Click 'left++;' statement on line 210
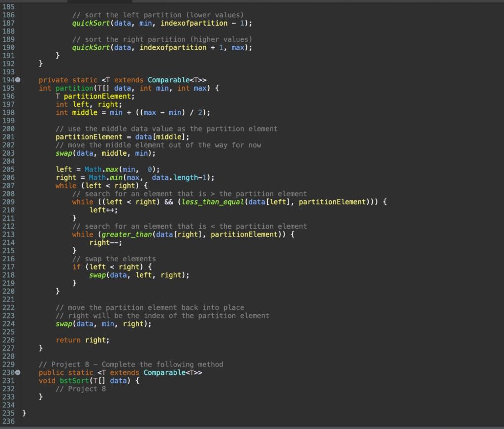This screenshot has width=504, height=429. pyautogui.click(x=103, y=210)
